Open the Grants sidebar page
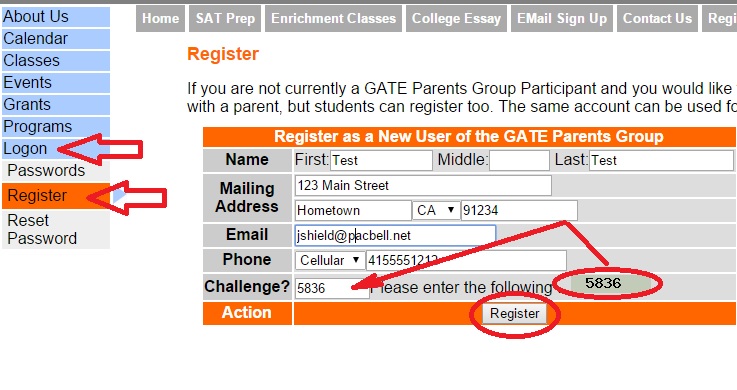The width and height of the screenshot is (737, 390). [56, 104]
